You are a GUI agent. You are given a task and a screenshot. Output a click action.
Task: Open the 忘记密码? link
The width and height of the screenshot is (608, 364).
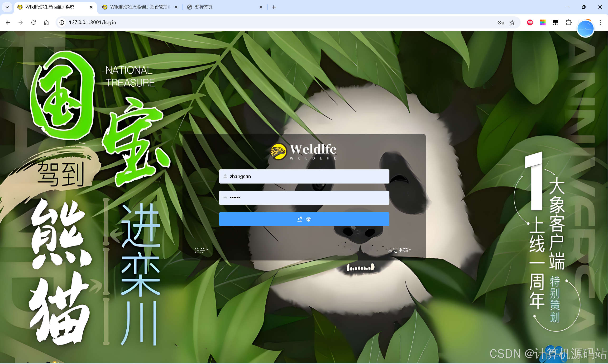click(x=399, y=251)
